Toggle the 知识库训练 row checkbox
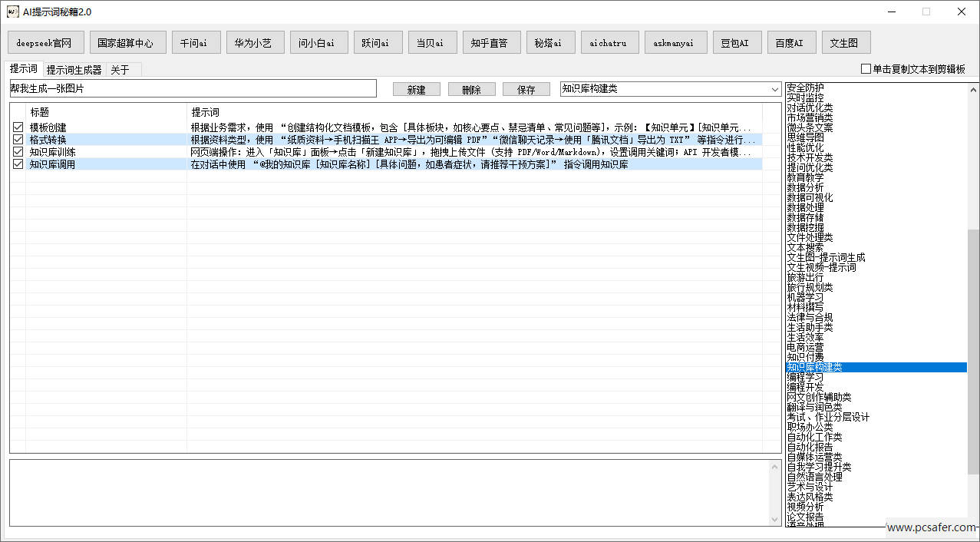Image resolution: width=980 pixels, height=542 pixels. click(x=18, y=152)
